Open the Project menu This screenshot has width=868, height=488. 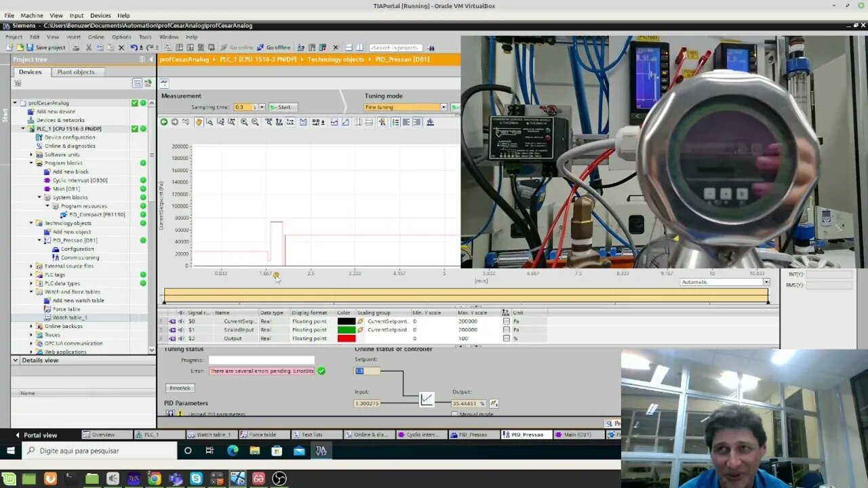click(x=14, y=37)
